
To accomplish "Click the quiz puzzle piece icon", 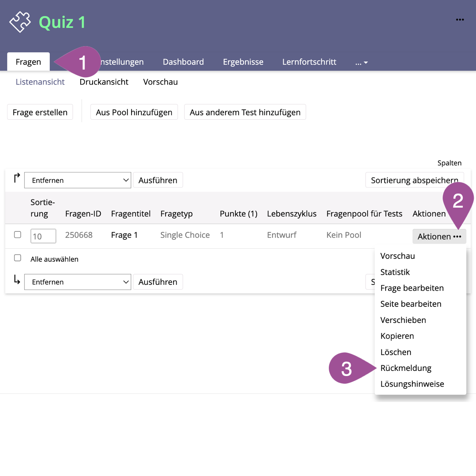I will pos(20,22).
